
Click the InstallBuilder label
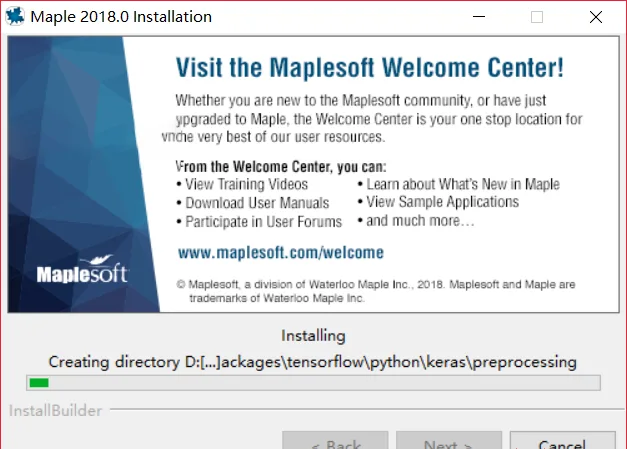tap(55, 411)
